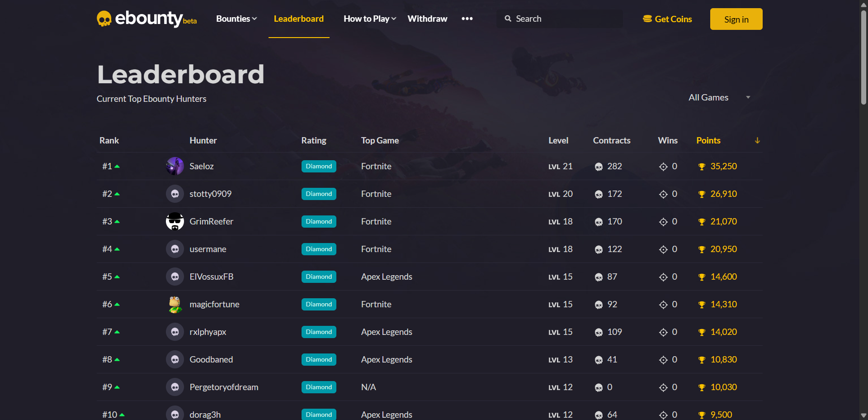This screenshot has height=420, width=868.
Task: Click the wins crosshair icon in Saeloz row
Action: [663, 167]
